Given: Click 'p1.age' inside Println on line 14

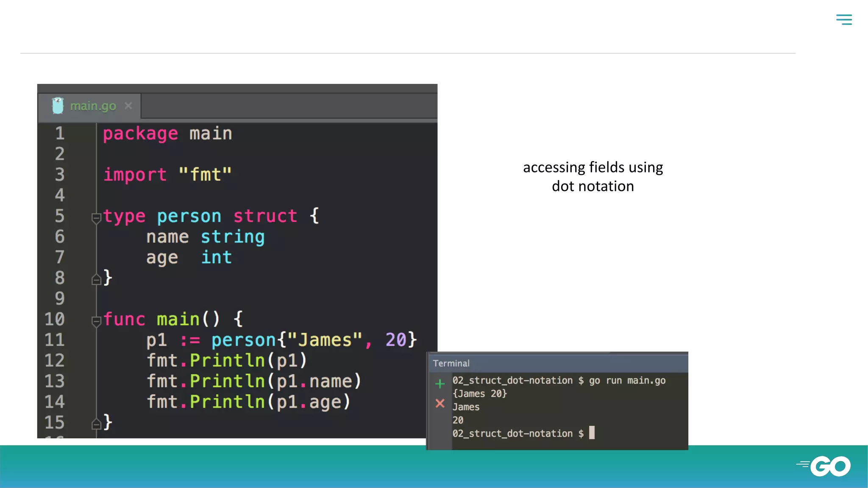Looking at the screenshot, I should 309,402.
